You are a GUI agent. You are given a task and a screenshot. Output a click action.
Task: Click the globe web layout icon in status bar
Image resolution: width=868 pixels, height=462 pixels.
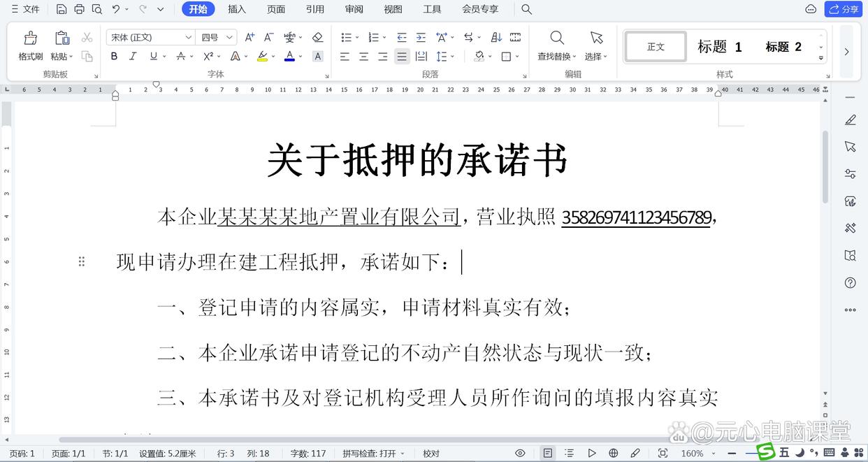(x=614, y=454)
